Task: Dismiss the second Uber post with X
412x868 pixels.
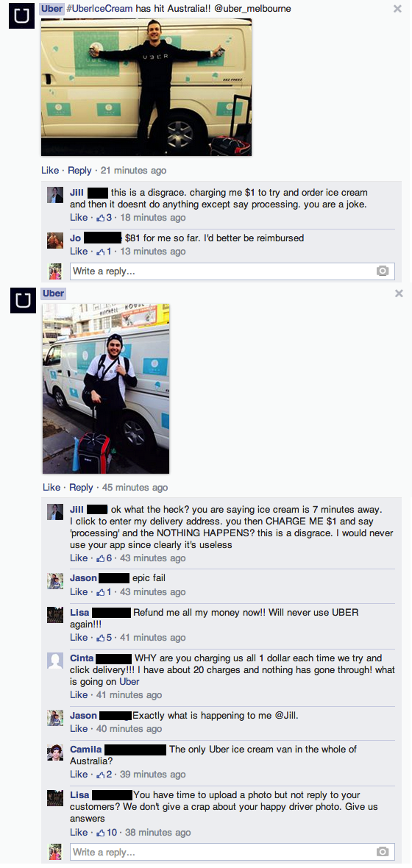Action: point(399,294)
